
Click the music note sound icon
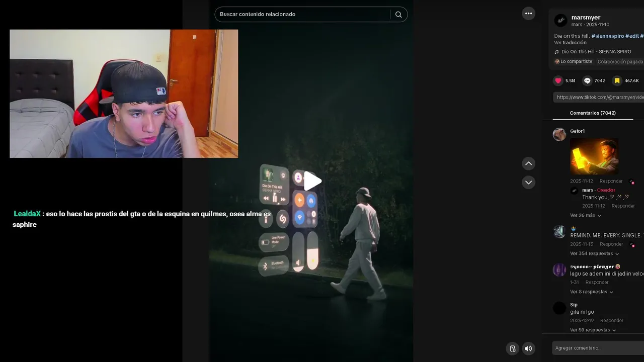[556, 52]
